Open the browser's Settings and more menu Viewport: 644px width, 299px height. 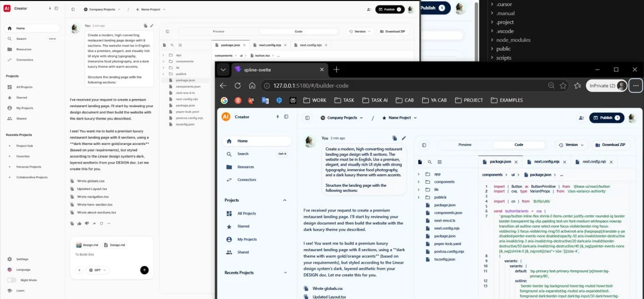(x=636, y=86)
